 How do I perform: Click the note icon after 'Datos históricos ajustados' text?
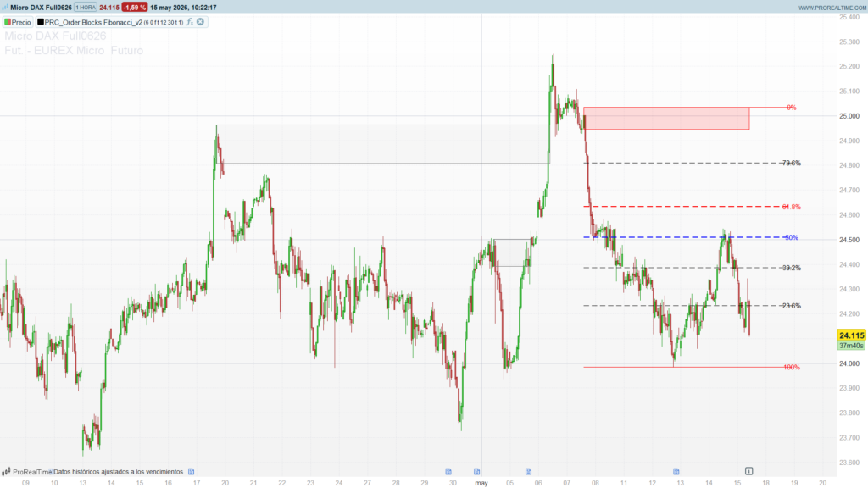(x=191, y=471)
